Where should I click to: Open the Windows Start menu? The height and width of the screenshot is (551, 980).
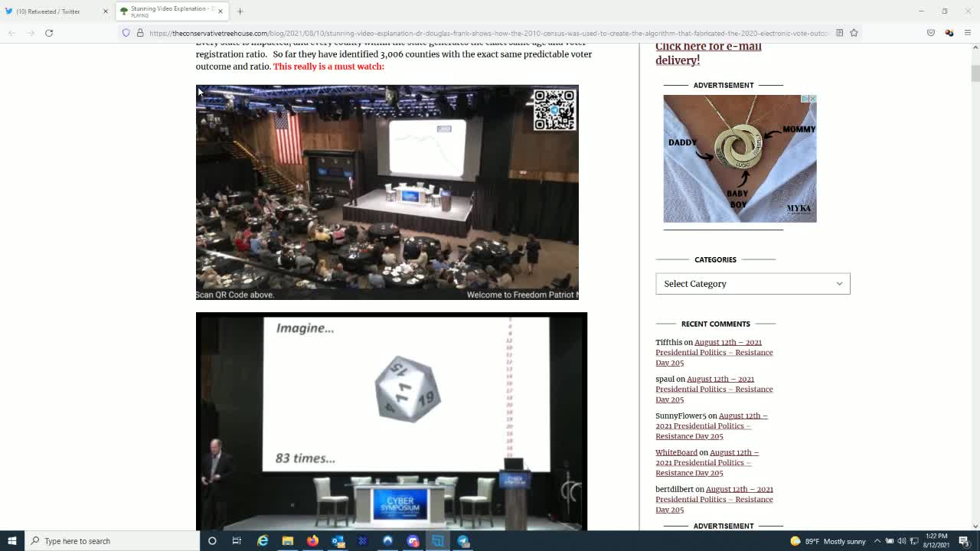click(x=11, y=541)
